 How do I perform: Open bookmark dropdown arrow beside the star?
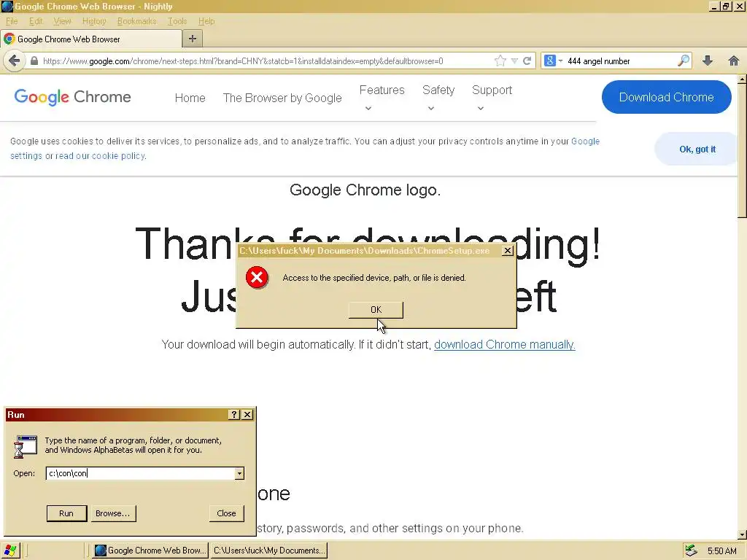coord(514,61)
